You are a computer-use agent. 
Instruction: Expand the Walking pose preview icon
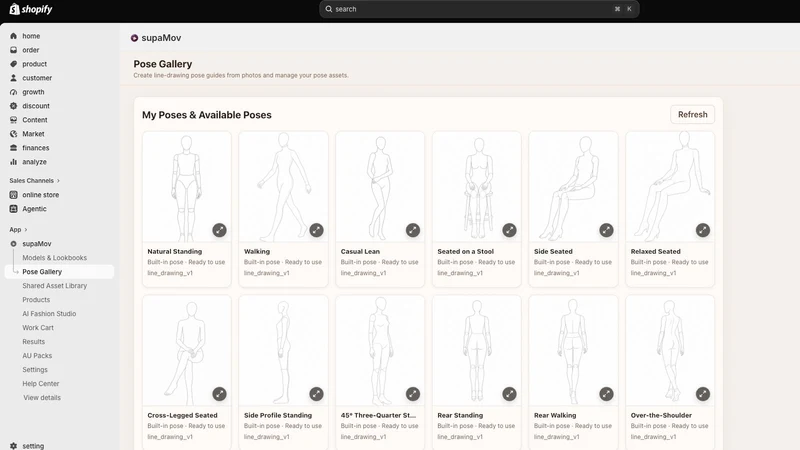tap(316, 230)
